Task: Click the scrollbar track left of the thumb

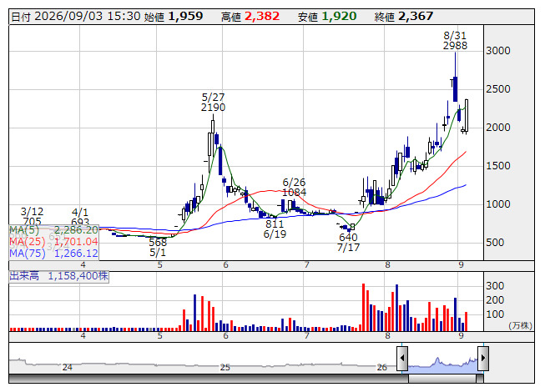Action: click(209, 379)
